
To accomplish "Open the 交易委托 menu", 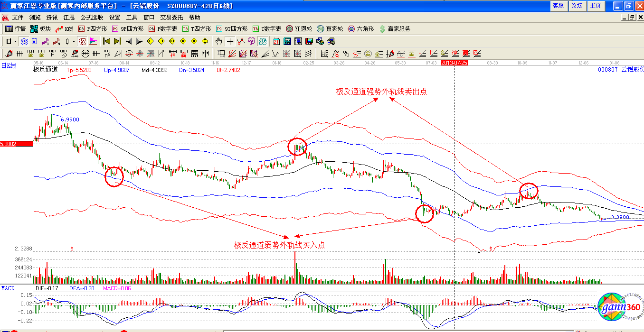I will tap(171, 17).
